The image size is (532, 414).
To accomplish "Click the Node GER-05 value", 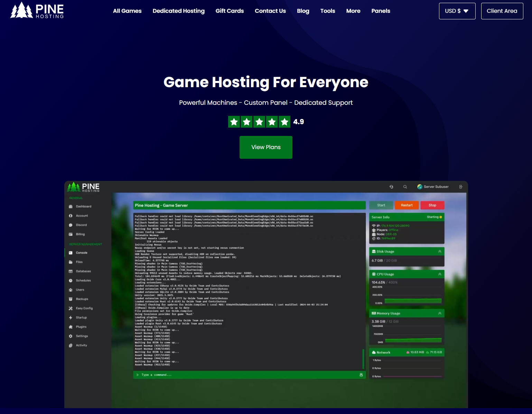I will [391, 234].
